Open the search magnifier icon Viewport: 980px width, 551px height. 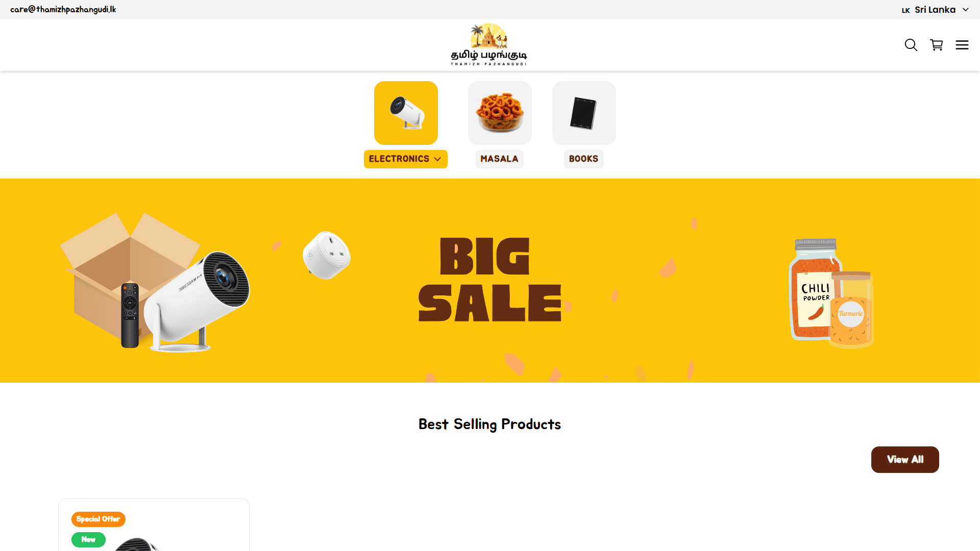(911, 45)
